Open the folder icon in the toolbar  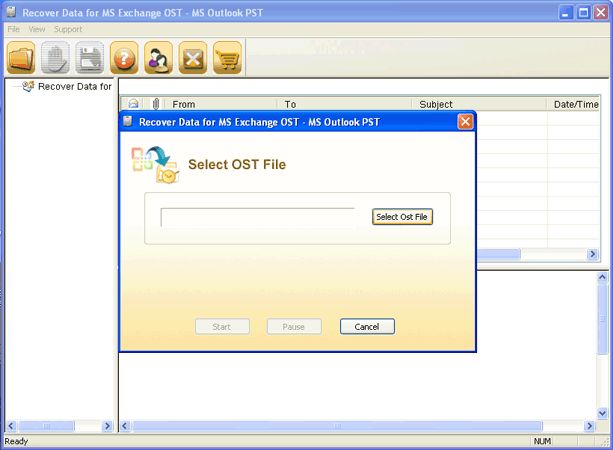point(21,58)
